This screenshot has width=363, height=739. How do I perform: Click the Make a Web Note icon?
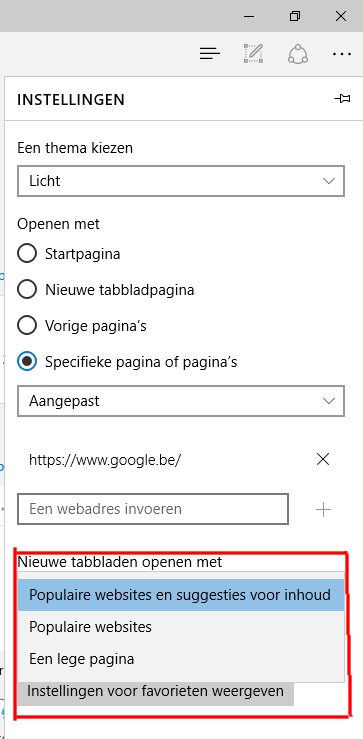point(253,54)
